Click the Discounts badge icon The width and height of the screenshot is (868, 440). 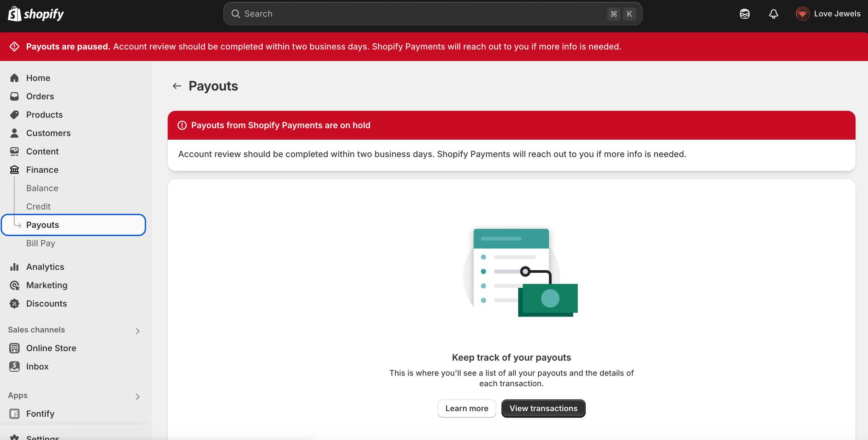click(14, 303)
